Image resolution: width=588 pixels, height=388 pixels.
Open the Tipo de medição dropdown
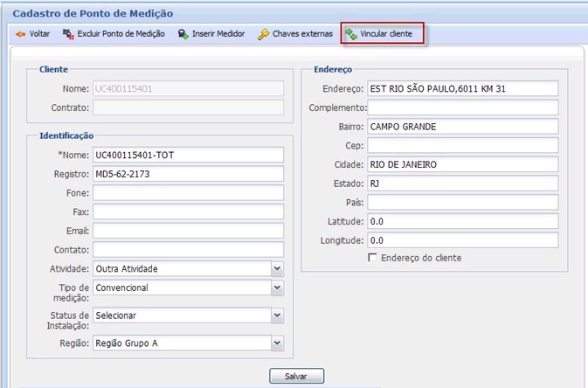[278, 288]
